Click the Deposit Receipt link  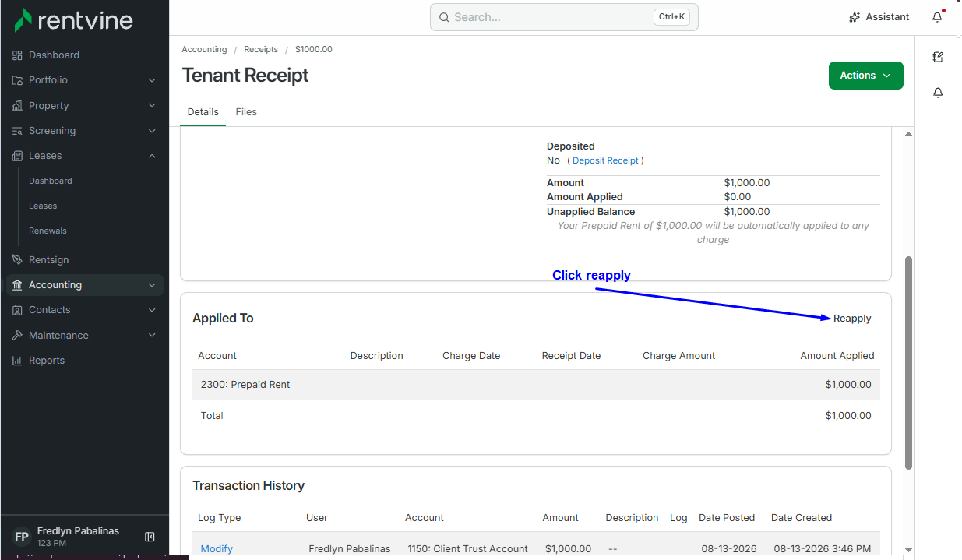605,160
